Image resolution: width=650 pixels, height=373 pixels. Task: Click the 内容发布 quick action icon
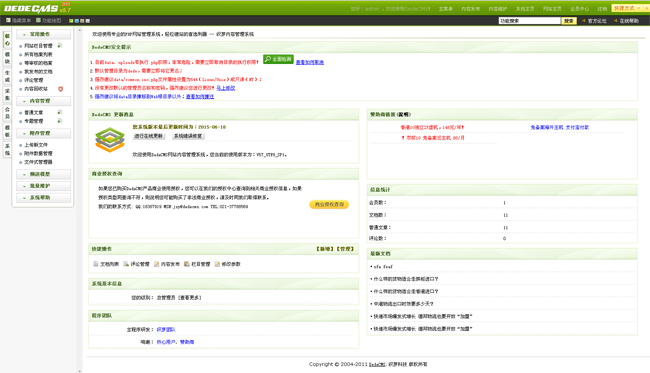[x=157, y=264]
